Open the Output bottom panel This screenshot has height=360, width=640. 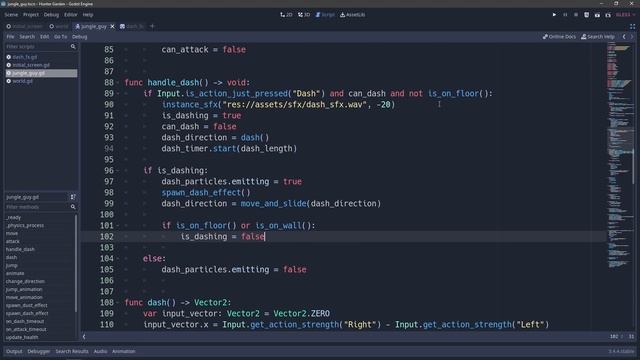(14, 351)
